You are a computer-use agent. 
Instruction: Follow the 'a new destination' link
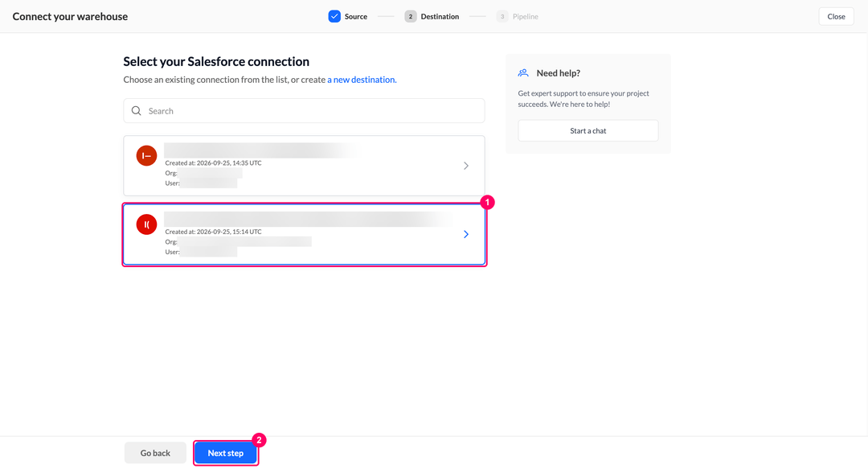(362, 80)
